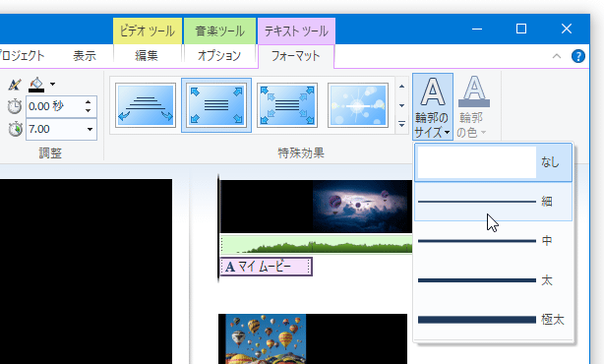Increase start time with the up stepper
The height and width of the screenshot is (364, 604).
point(89,102)
